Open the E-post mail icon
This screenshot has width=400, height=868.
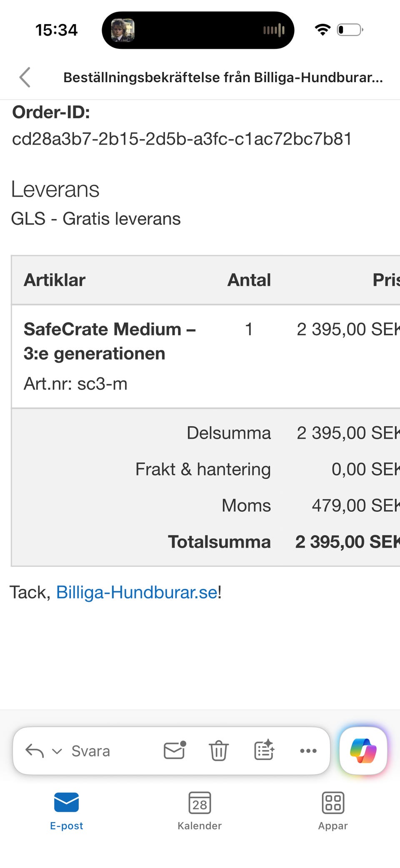67,803
